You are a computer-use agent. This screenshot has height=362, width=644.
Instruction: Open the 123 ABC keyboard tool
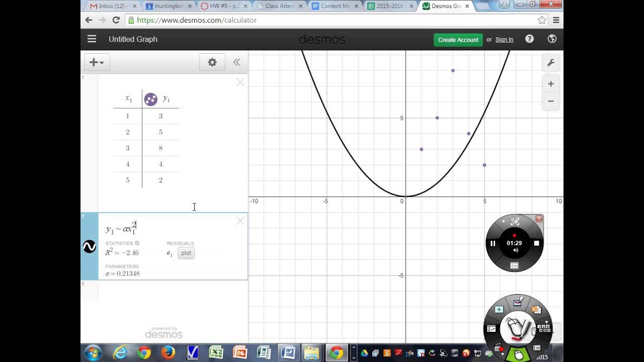(x=544, y=329)
